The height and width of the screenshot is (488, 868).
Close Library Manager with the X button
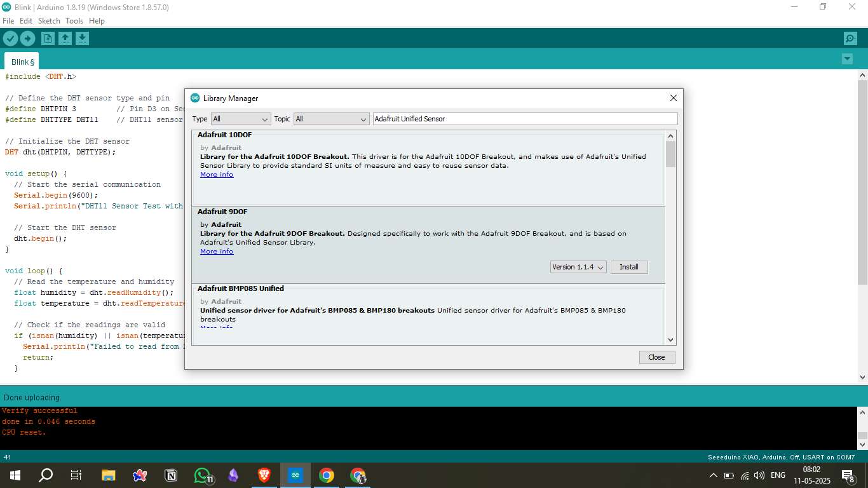[x=674, y=98]
